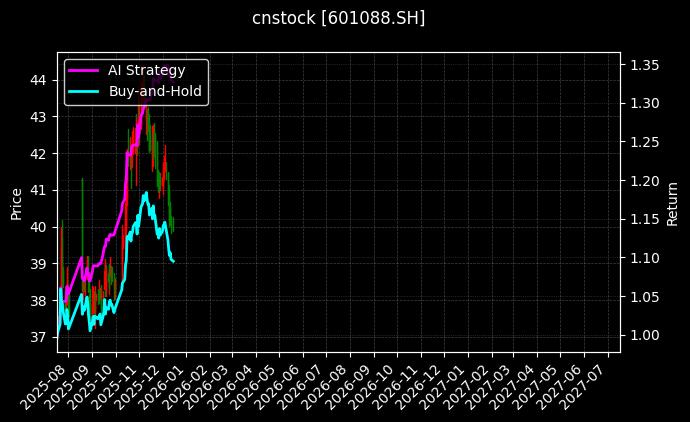Click the end of the cyan Buy-and-Hold line
Viewport: 690px width, 422px height.
coord(174,262)
